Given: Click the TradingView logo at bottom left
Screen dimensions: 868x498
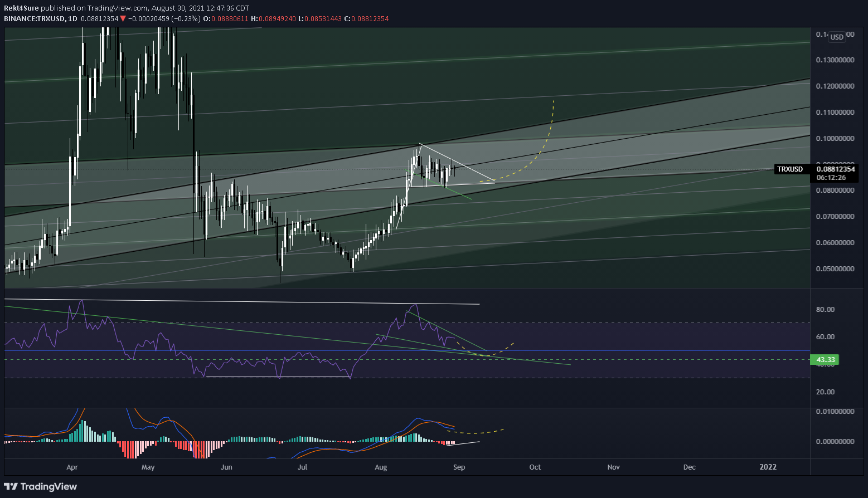Looking at the screenshot, I should (41, 486).
